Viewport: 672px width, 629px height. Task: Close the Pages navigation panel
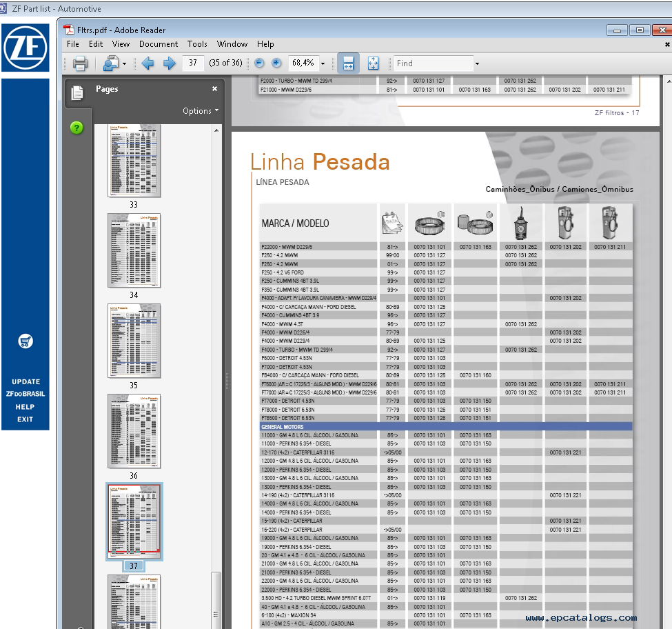(x=215, y=89)
